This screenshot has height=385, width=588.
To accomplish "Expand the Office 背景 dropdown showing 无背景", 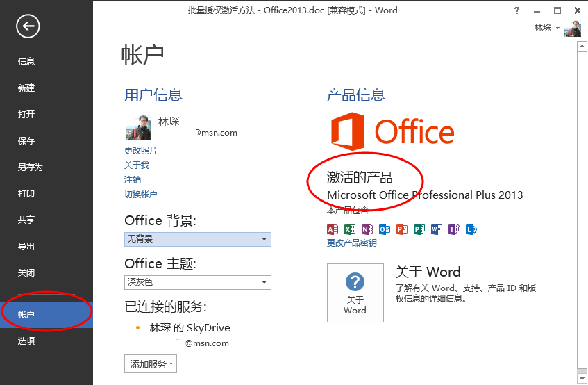I will 198,239.
